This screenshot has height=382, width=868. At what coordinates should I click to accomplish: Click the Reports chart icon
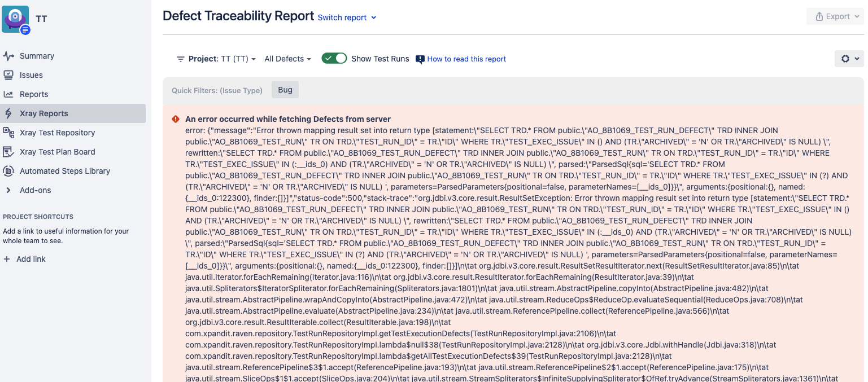8,94
